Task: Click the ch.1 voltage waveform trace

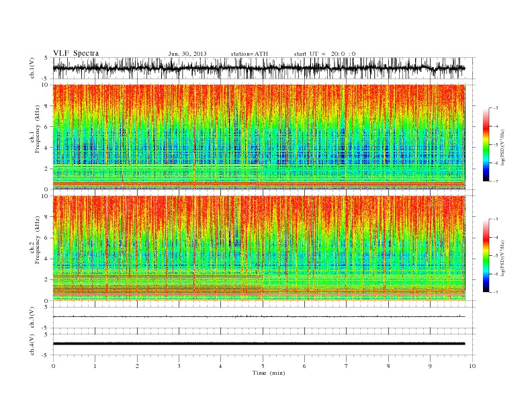Action: tap(259, 68)
